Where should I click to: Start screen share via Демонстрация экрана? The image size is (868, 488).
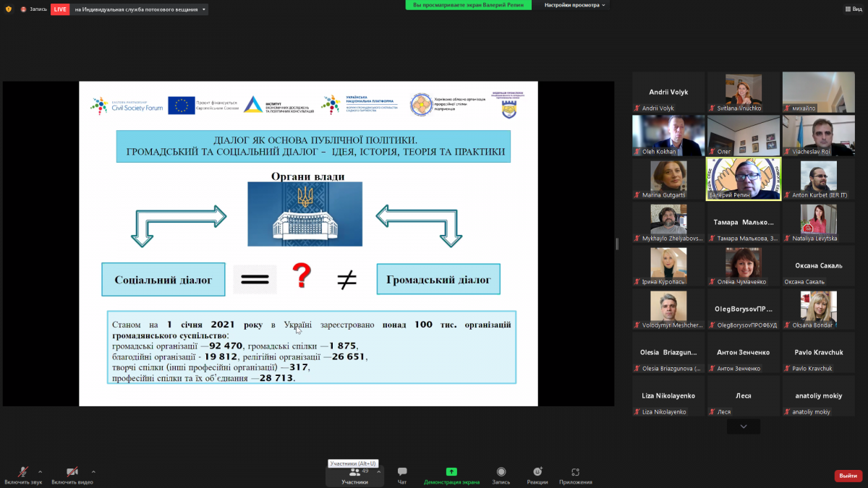click(x=451, y=475)
